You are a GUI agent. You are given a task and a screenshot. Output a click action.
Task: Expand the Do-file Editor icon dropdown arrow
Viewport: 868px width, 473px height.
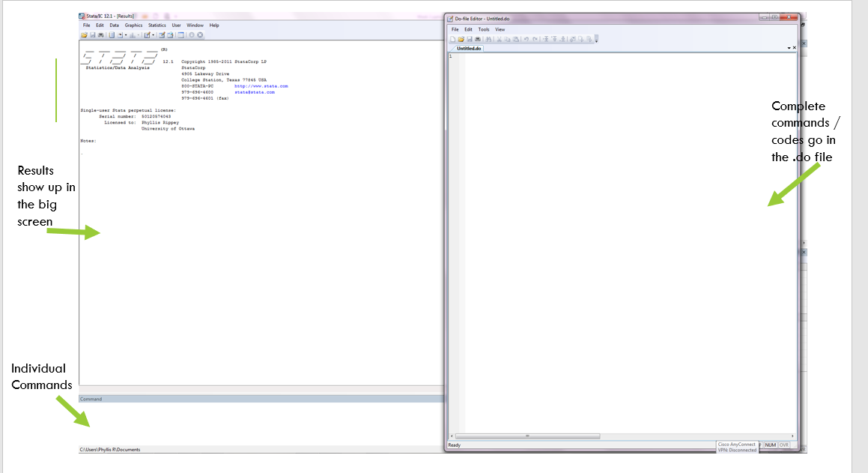coord(153,34)
